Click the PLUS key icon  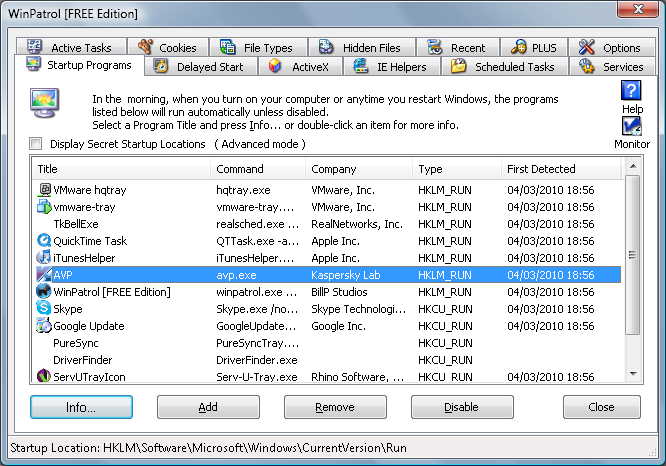(519, 47)
